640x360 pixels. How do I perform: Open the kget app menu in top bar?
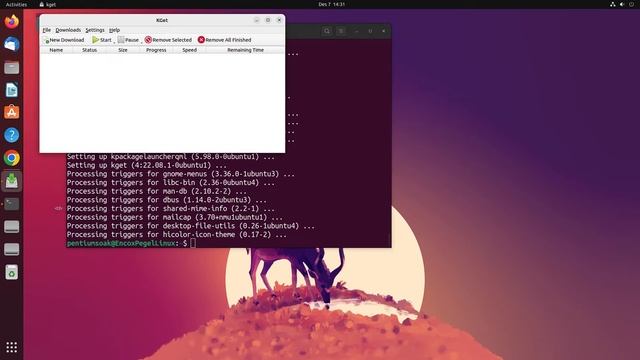(48, 4)
